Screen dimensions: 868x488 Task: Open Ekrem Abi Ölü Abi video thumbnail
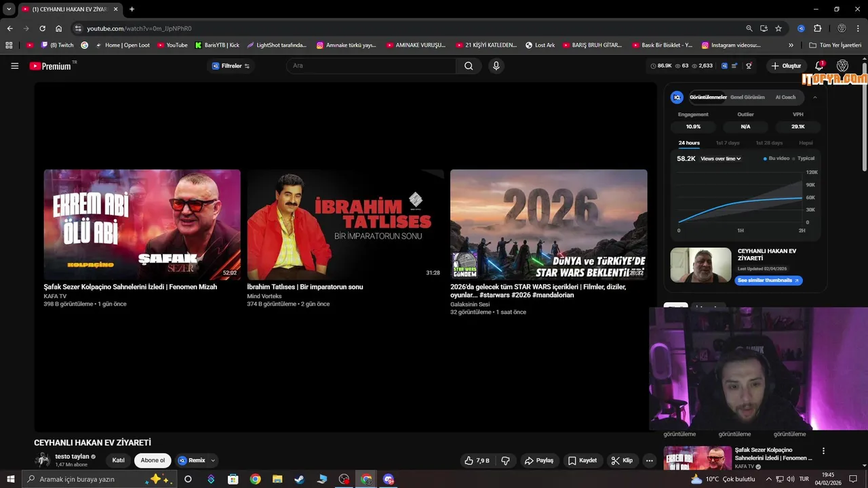pyautogui.click(x=142, y=224)
